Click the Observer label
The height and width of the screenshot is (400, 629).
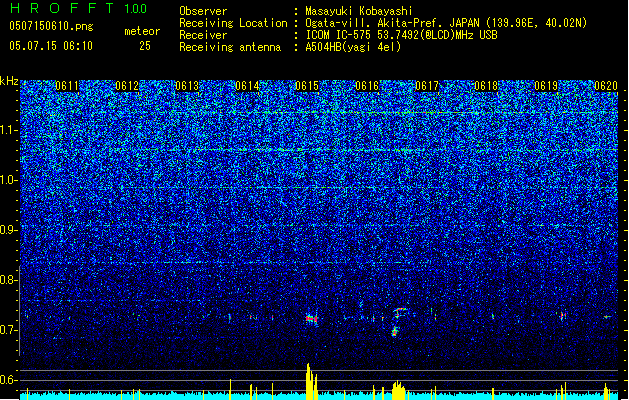coord(203,11)
